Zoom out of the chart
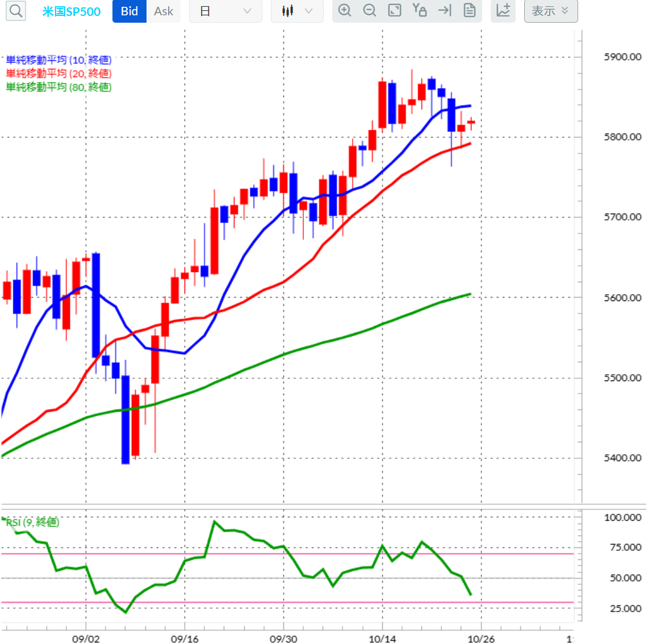648x644 pixels. (x=370, y=10)
